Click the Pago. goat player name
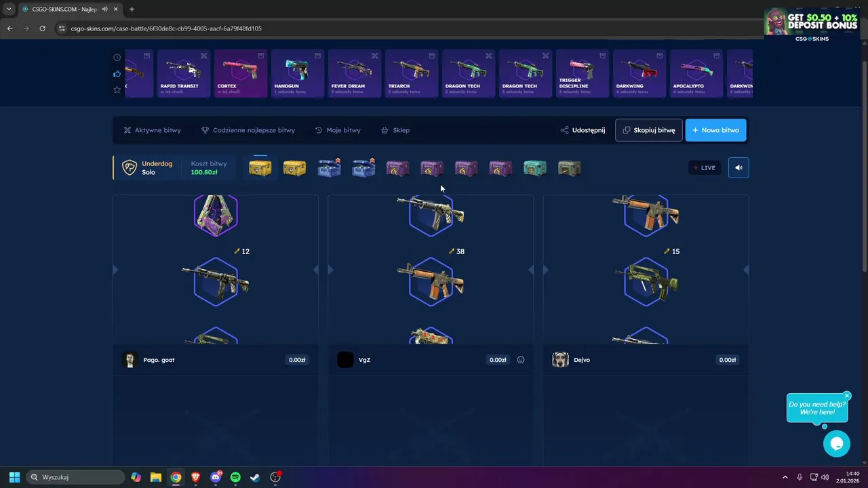This screenshot has width=868, height=488. click(159, 360)
